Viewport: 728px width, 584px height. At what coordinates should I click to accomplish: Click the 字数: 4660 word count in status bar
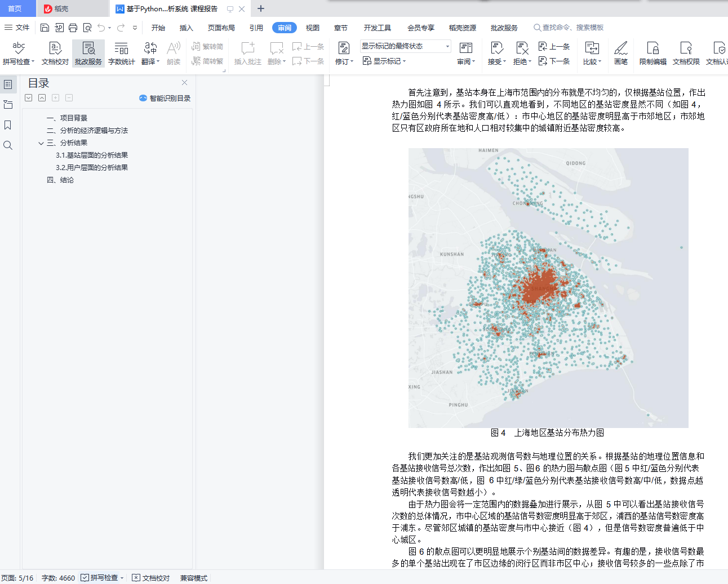58,578
